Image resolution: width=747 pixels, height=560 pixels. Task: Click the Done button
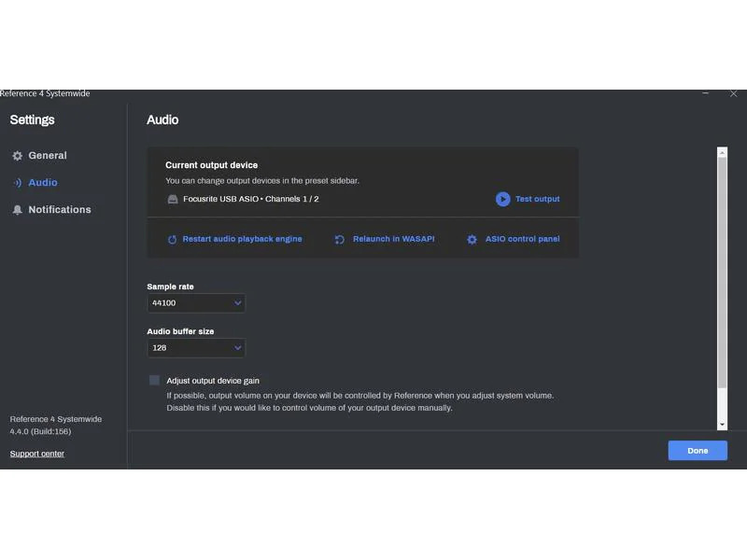tap(698, 451)
